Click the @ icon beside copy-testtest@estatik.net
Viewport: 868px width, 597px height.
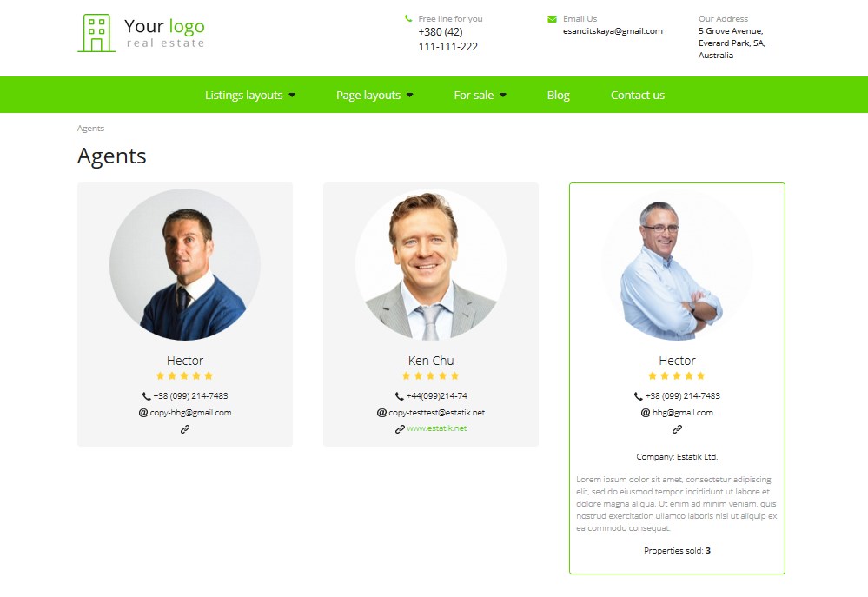pyautogui.click(x=381, y=413)
